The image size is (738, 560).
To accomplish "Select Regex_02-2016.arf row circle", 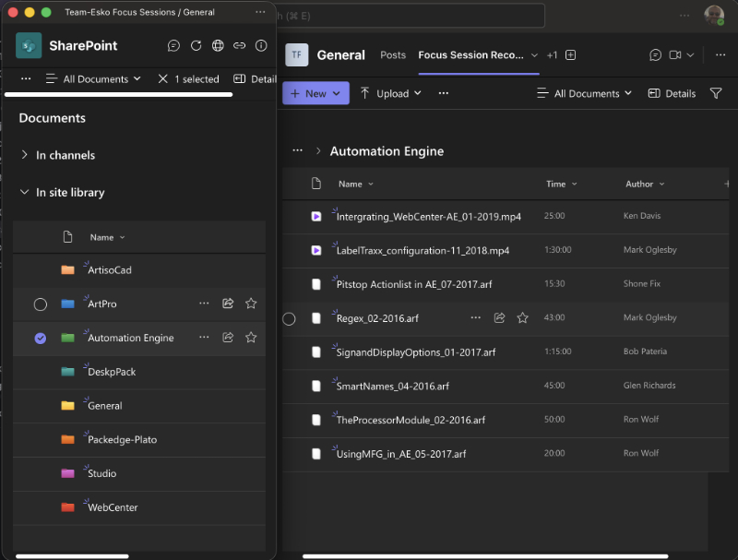I will point(289,319).
